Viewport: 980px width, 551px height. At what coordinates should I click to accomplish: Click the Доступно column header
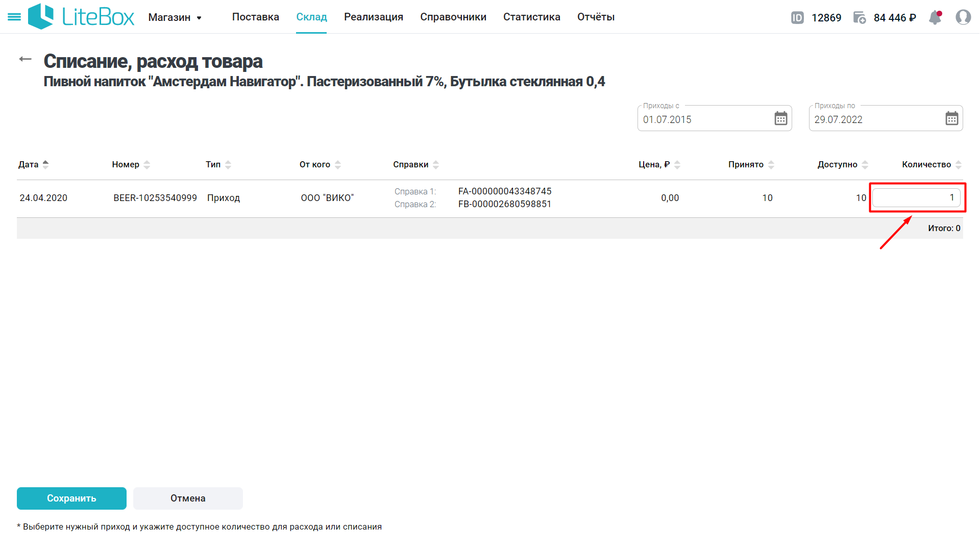click(837, 164)
